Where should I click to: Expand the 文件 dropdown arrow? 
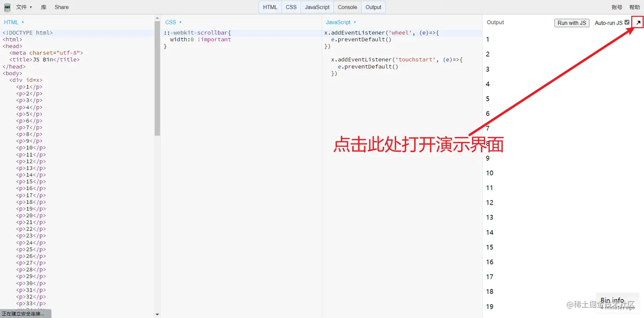[x=29, y=7]
